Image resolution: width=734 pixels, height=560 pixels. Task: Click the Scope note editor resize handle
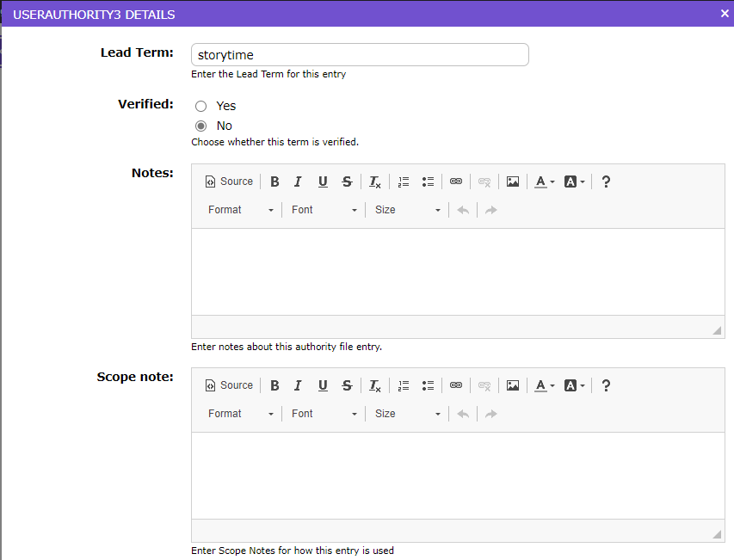click(717, 534)
